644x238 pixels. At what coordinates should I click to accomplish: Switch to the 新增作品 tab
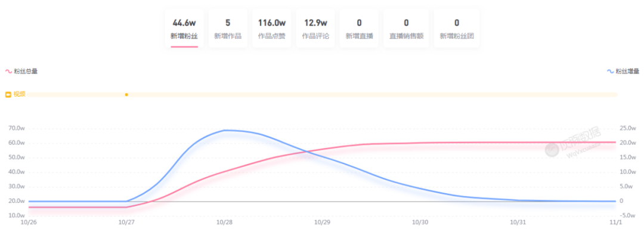pyautogui.click(x=228, y=29)
